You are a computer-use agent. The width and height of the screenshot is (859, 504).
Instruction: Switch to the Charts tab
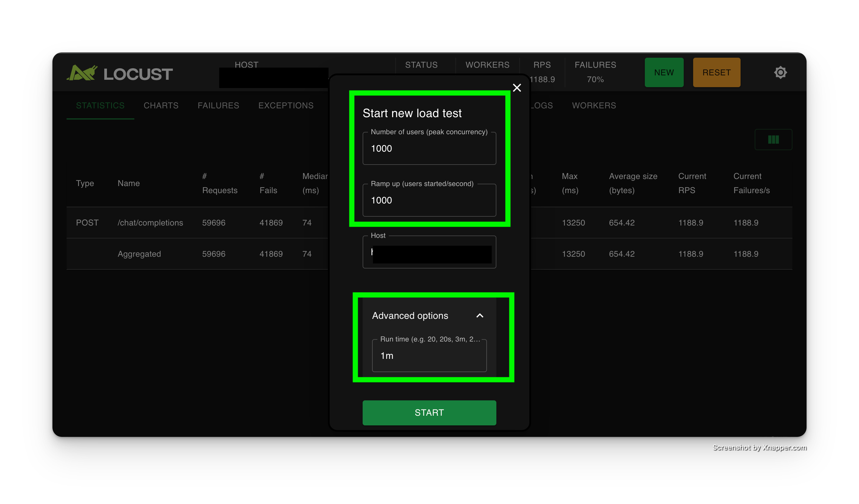(161, 106)
